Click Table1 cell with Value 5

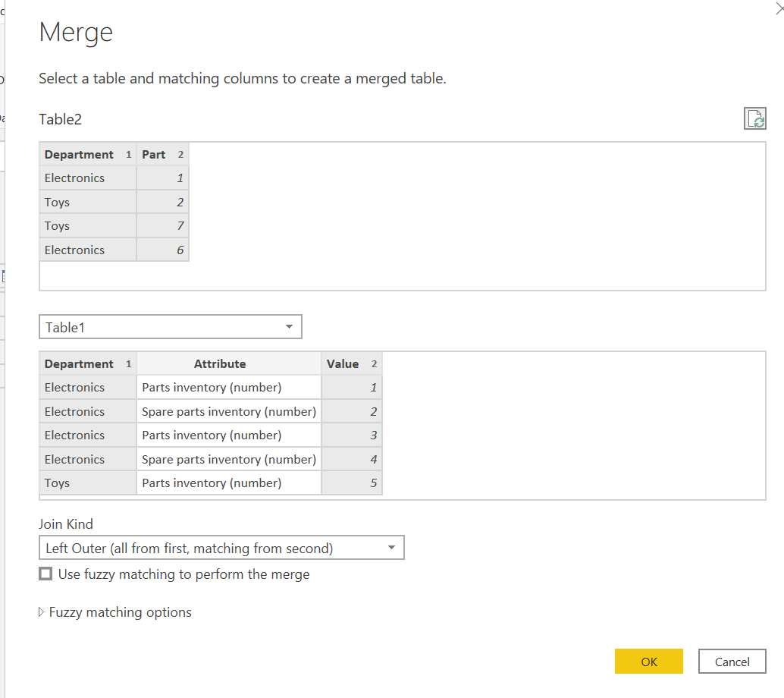[x=352, y=483]
